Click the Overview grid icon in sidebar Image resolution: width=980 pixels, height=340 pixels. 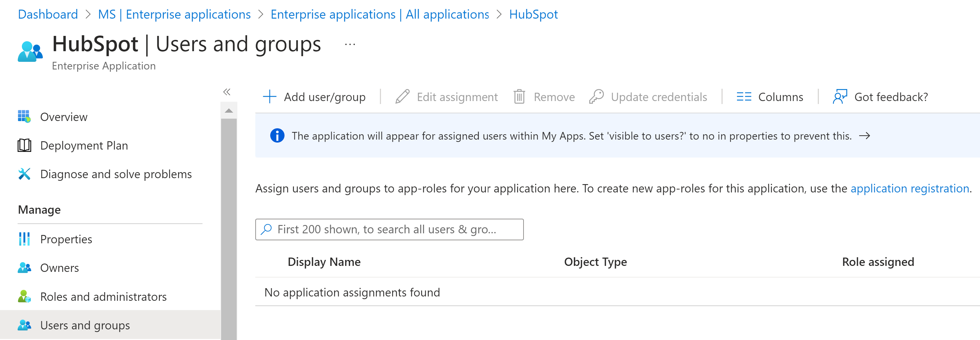(x=24, y=117)
